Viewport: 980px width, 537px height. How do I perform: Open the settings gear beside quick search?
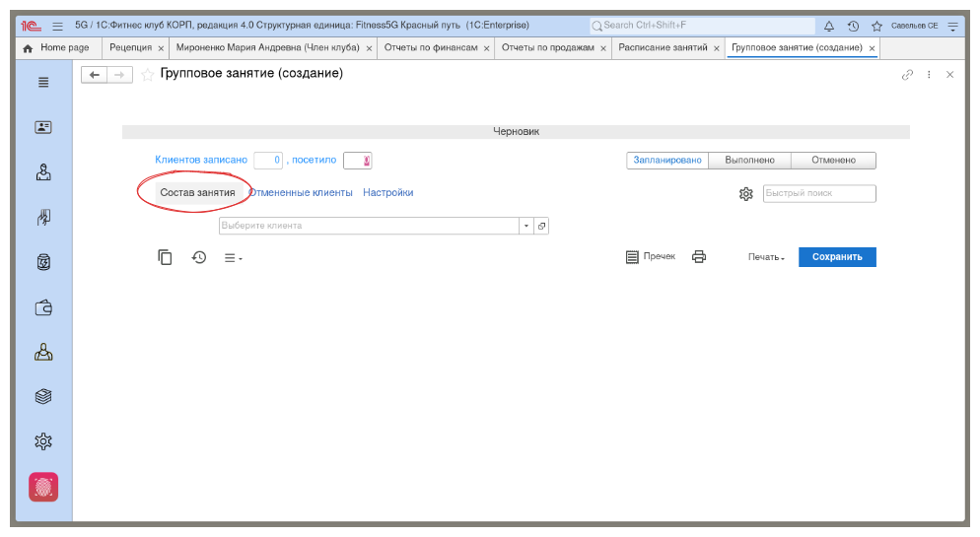tap(746, 194)
